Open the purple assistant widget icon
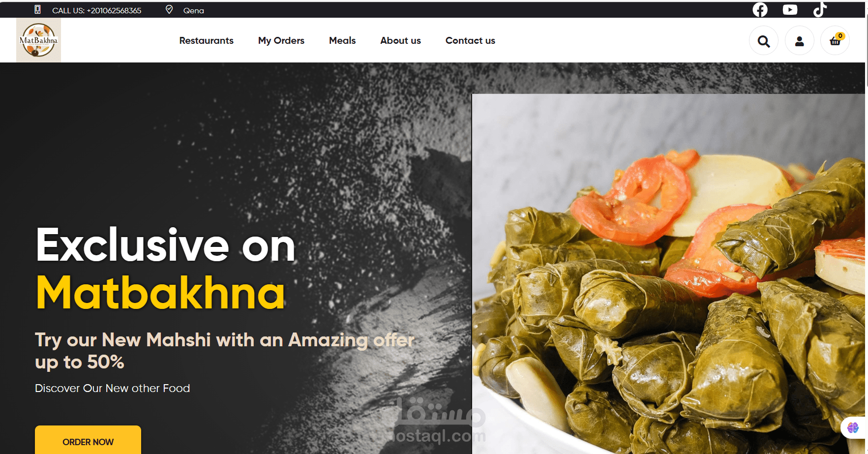This screenshot has height=454, width=868. pos(853,427)
